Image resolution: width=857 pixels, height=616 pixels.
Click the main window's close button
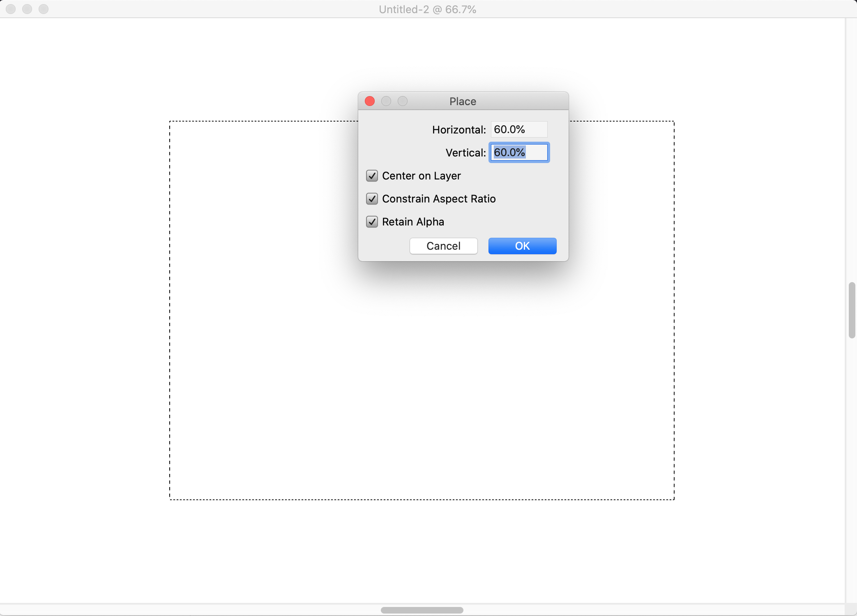coord(11,9)
